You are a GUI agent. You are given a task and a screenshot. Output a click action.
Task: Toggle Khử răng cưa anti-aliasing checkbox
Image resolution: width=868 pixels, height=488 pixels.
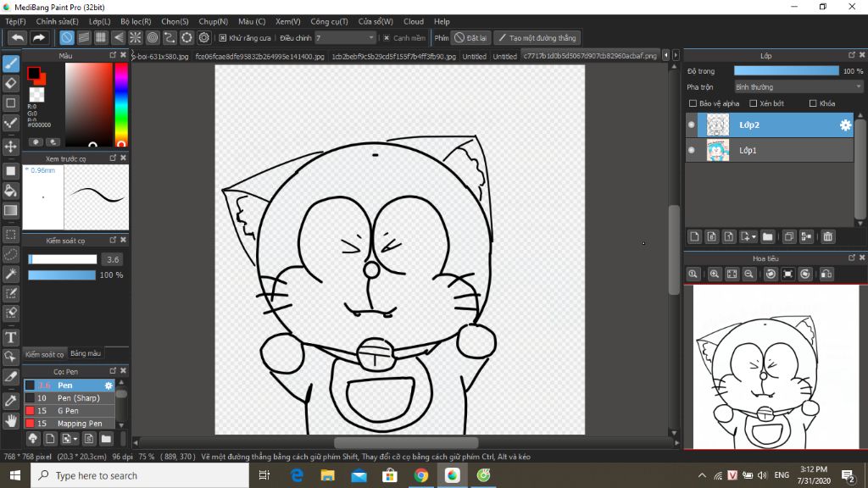223,38
